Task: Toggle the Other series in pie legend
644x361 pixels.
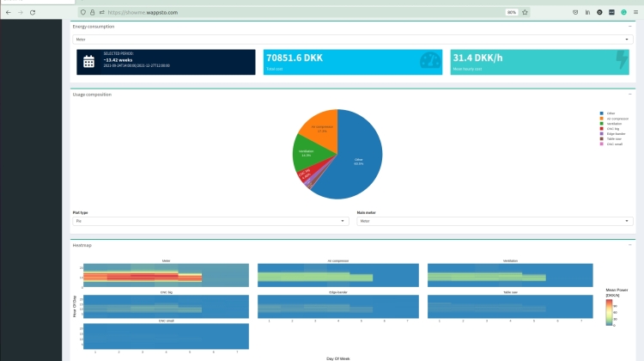Action: click(x=609, y=113)
